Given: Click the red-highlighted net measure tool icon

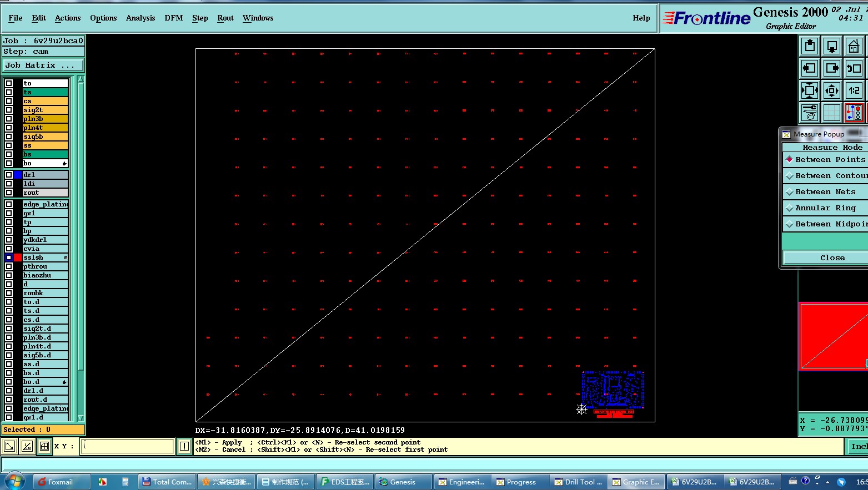Looking at the screenshot, I should click(x=854, y=113).
